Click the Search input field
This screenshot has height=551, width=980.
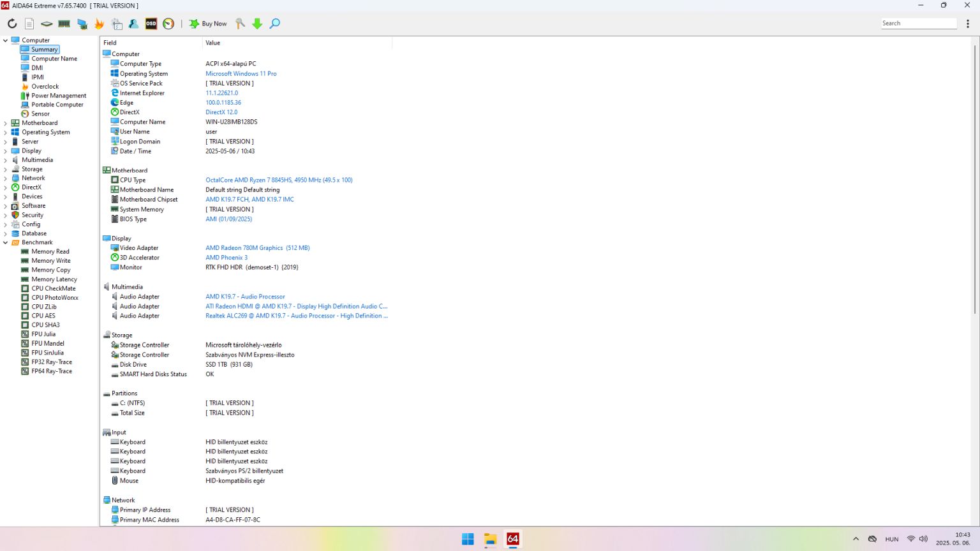(919, 24)
